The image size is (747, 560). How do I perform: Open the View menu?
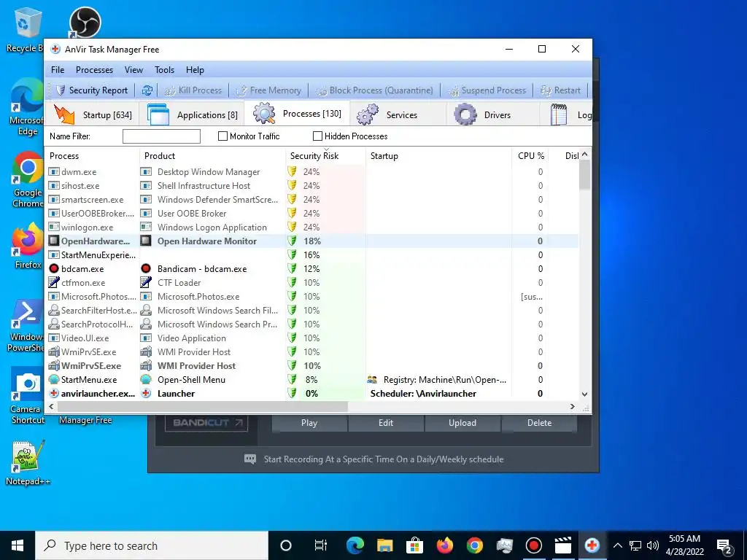pyautogui.click(x=134, y=69)
